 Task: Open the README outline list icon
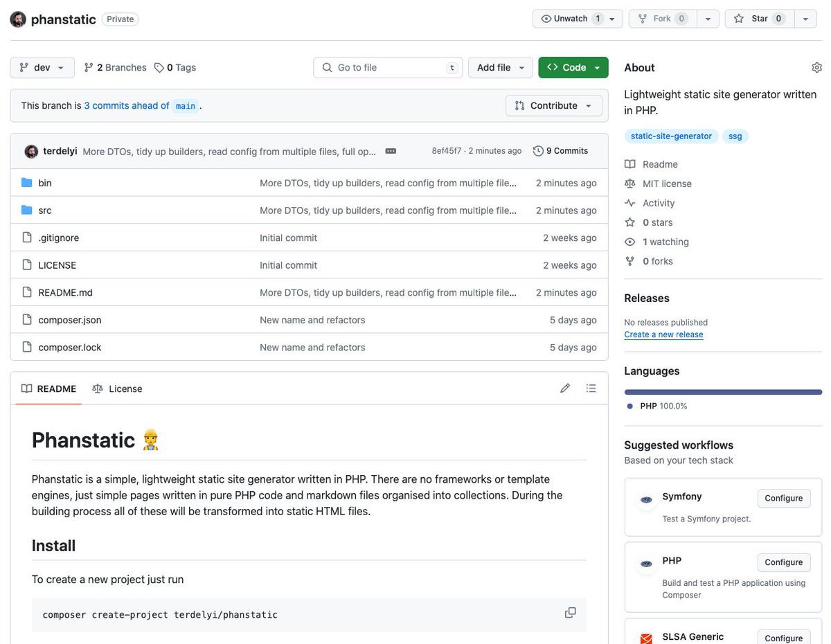(591, 388)
